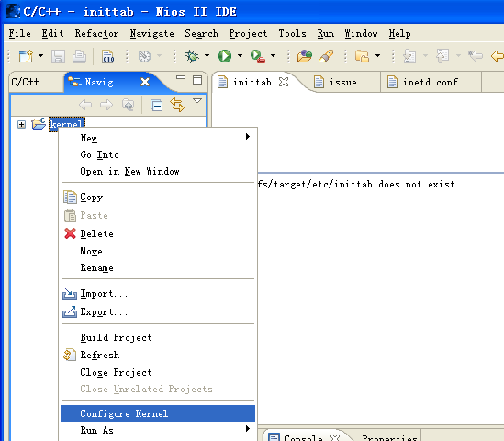Click the open folder toolbar icon with dropdown

tap(363, 56)
